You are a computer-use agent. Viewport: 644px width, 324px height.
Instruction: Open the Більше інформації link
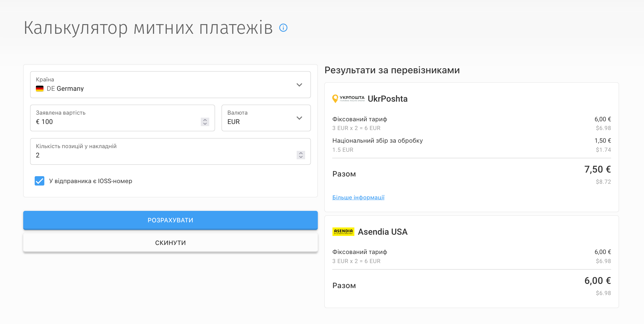[x=358, y=197]
